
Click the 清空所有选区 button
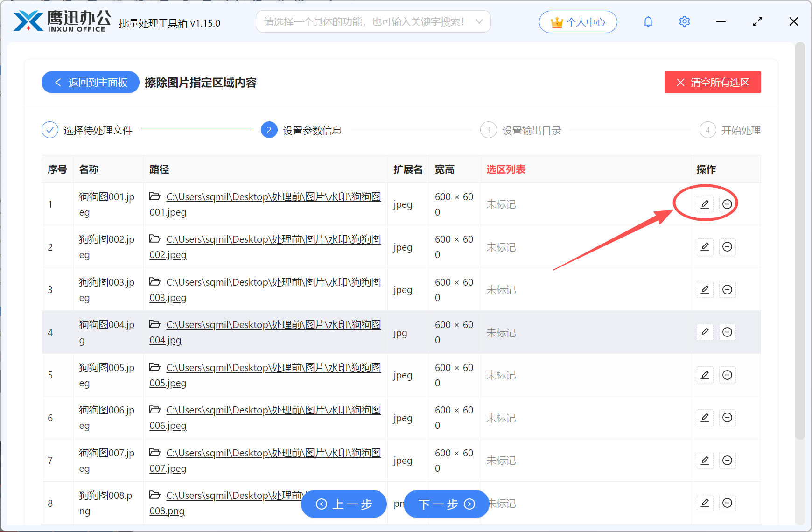712,82
